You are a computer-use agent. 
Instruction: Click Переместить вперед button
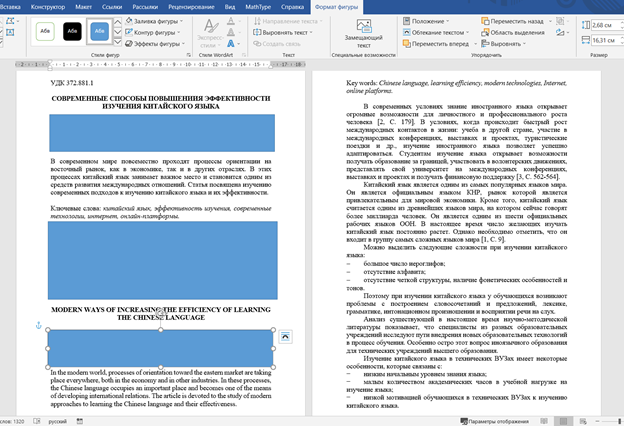point(436,43)
